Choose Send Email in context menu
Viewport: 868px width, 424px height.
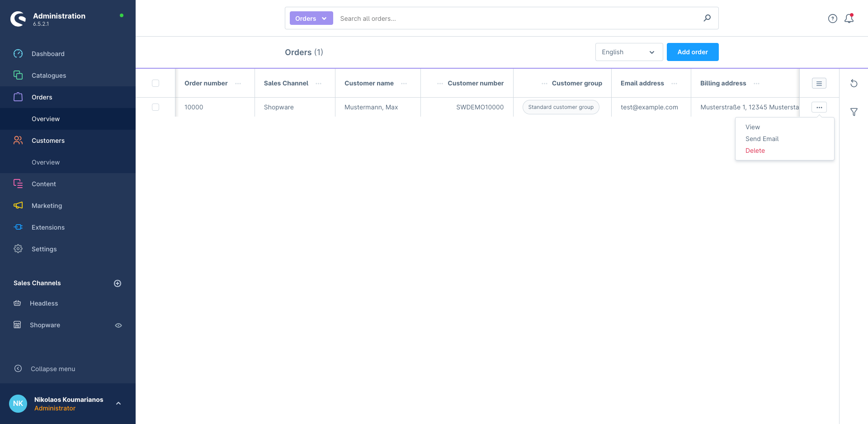[762, 139]
